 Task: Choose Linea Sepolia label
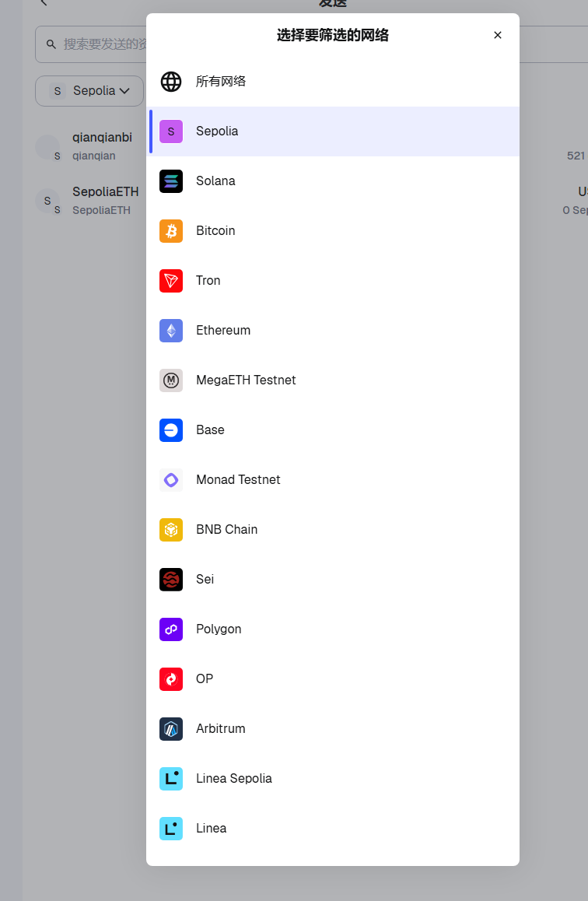[234, 779]
